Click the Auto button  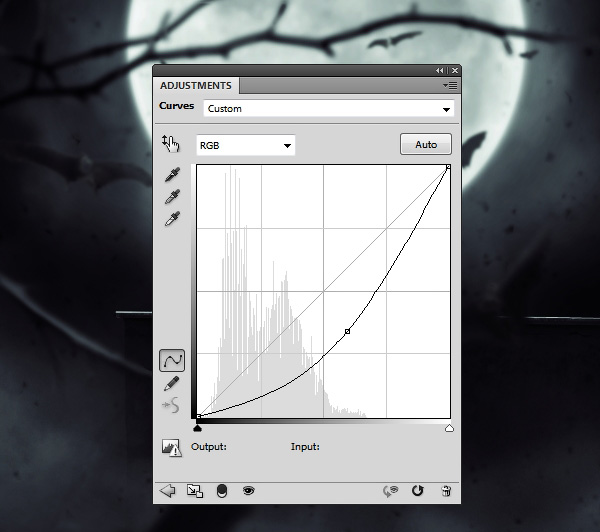tap(426, 144)
